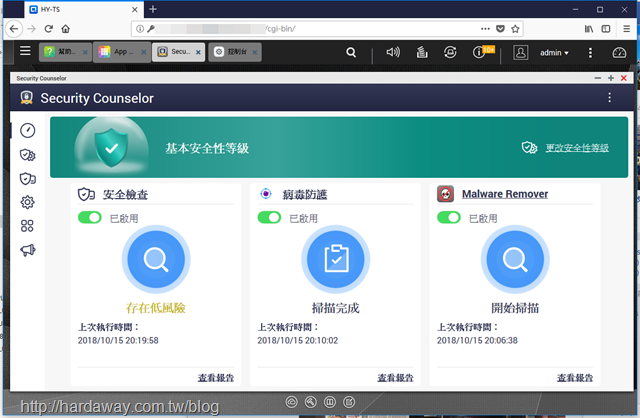Open external devices sync icon
Viewport: 640px width, 418px height.
click(450, 52)
